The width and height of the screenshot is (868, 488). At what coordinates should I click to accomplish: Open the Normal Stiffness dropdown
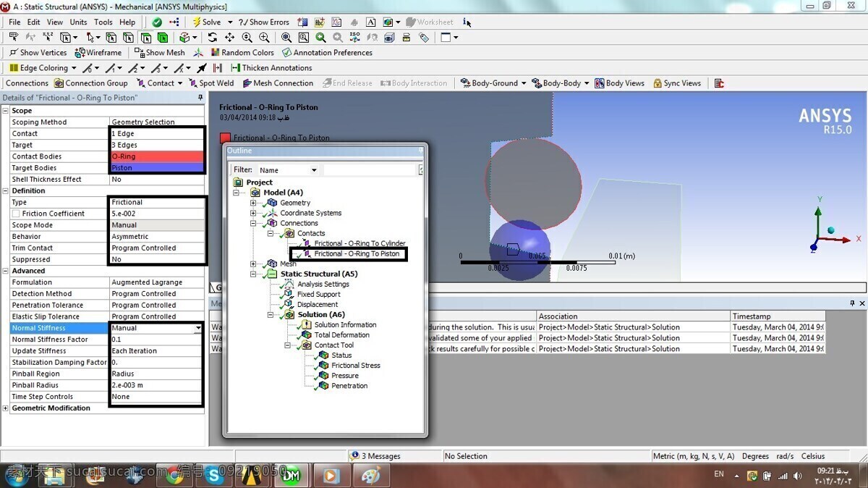tap(198, 328)
